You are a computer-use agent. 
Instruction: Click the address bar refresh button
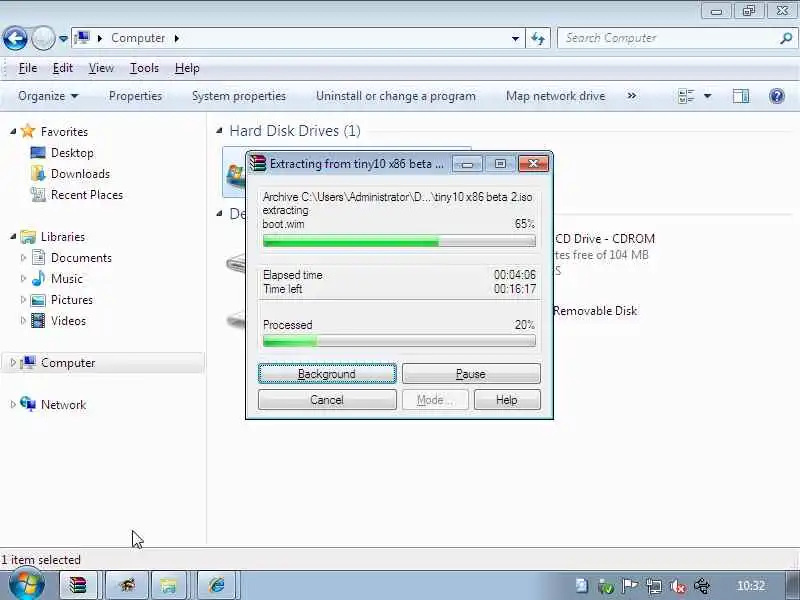coord(538,38)
